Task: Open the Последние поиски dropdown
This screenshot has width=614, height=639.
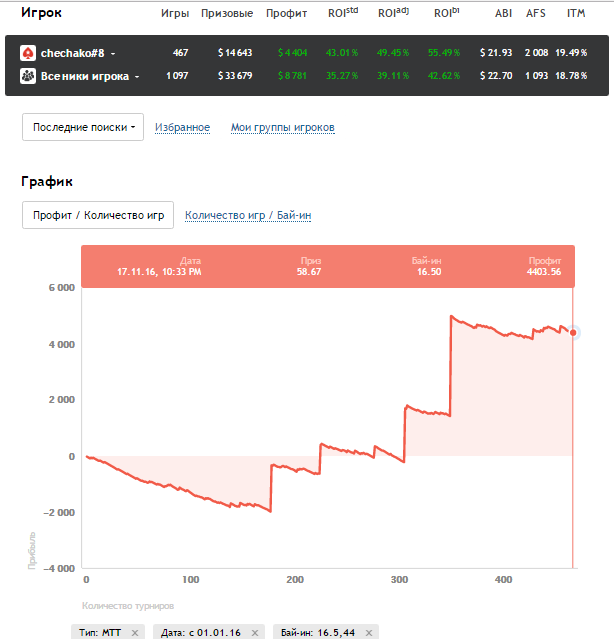Action: [x=83, y=127]
